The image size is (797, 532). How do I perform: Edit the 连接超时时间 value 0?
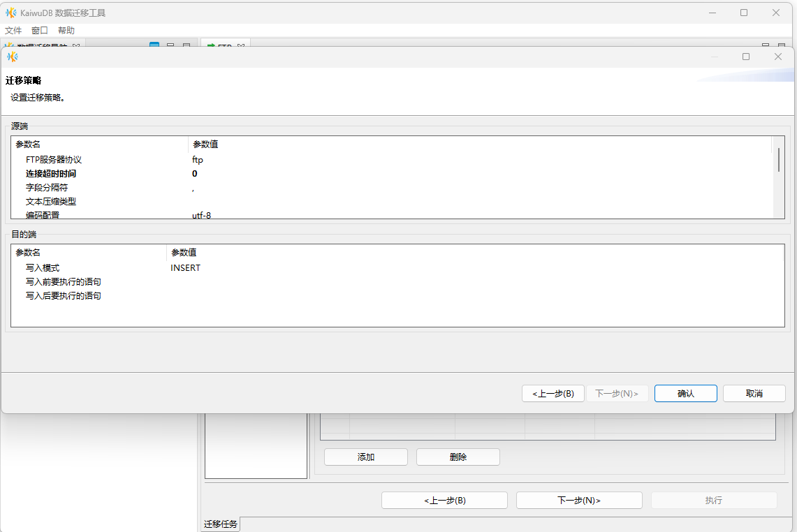point(195,174)
